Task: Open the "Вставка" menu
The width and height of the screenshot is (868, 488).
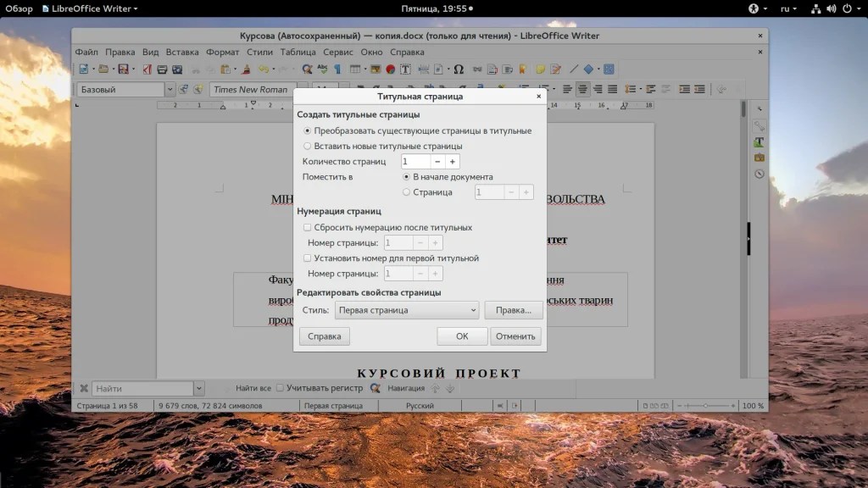Action: [x=182, y=52]
